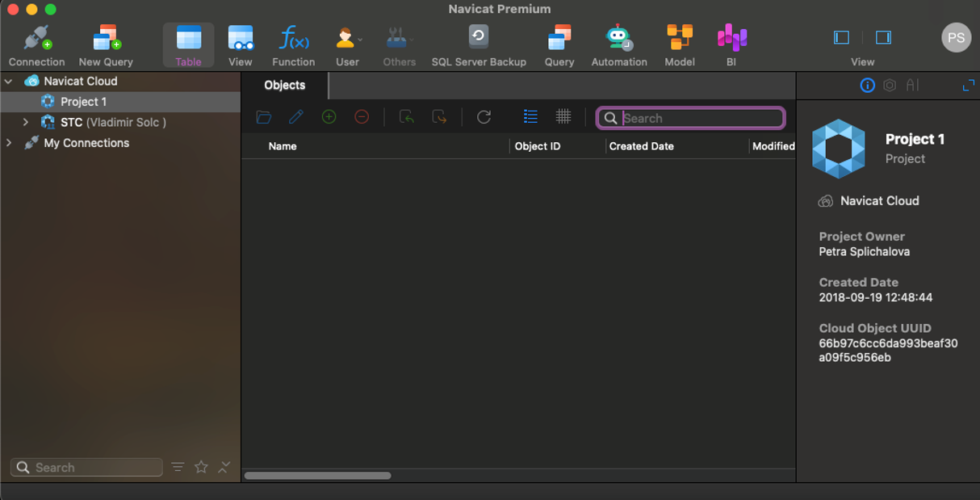
Task: Show the AI tab in the info pane
Action: tap(912, 86)
